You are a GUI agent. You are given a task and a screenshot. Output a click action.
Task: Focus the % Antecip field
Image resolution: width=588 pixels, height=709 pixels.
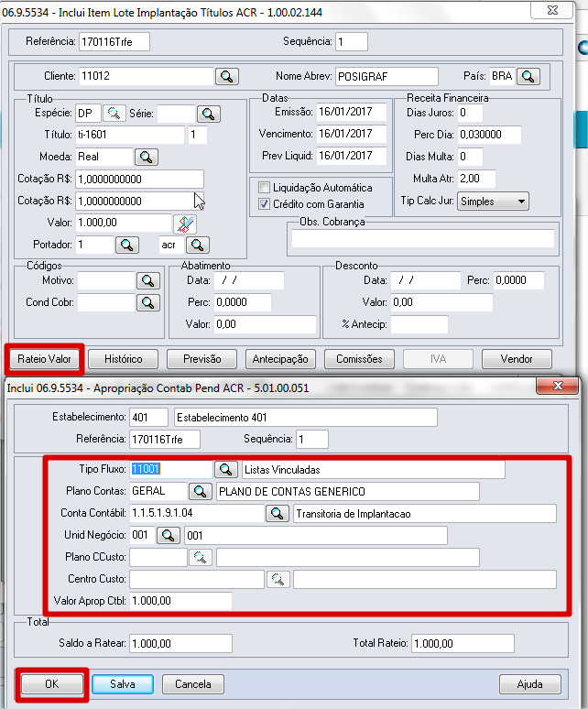419,324
